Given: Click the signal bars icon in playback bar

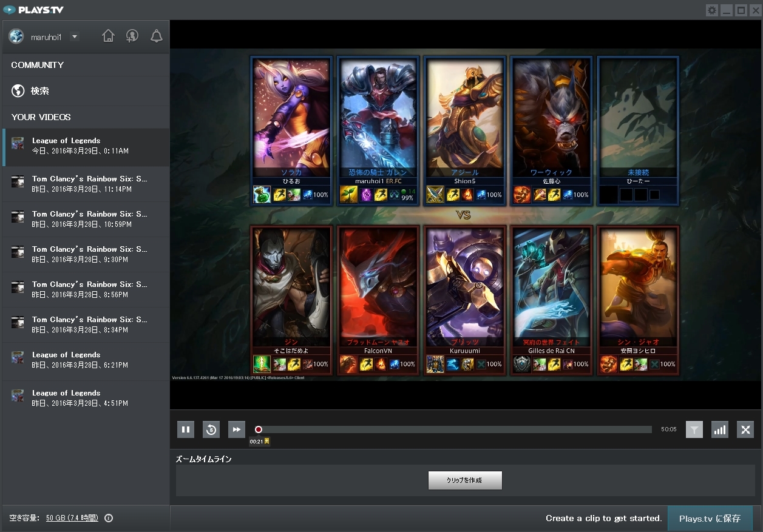Looking at the screenshot, I should coord(720,429).
